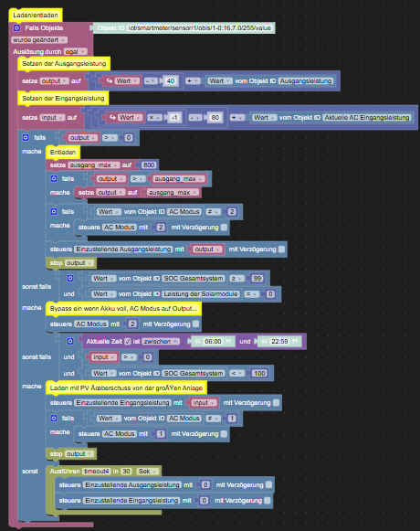Select Einzustellende Eingangsleistung field before input variable

122,403
